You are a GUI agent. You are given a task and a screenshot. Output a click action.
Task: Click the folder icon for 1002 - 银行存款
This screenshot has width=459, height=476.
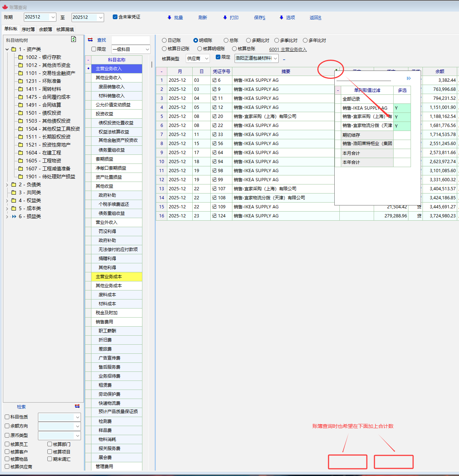tap(21, 57)
